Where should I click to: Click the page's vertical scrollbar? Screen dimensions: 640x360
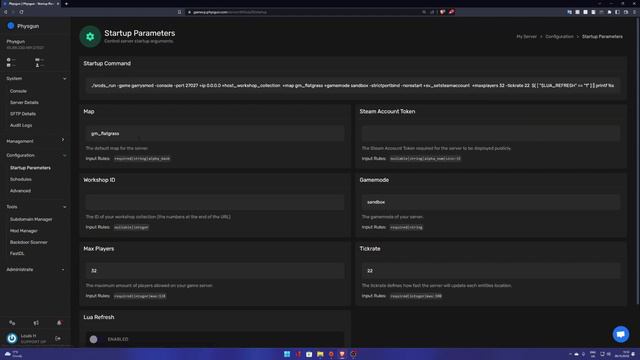(x=638, y=161)
